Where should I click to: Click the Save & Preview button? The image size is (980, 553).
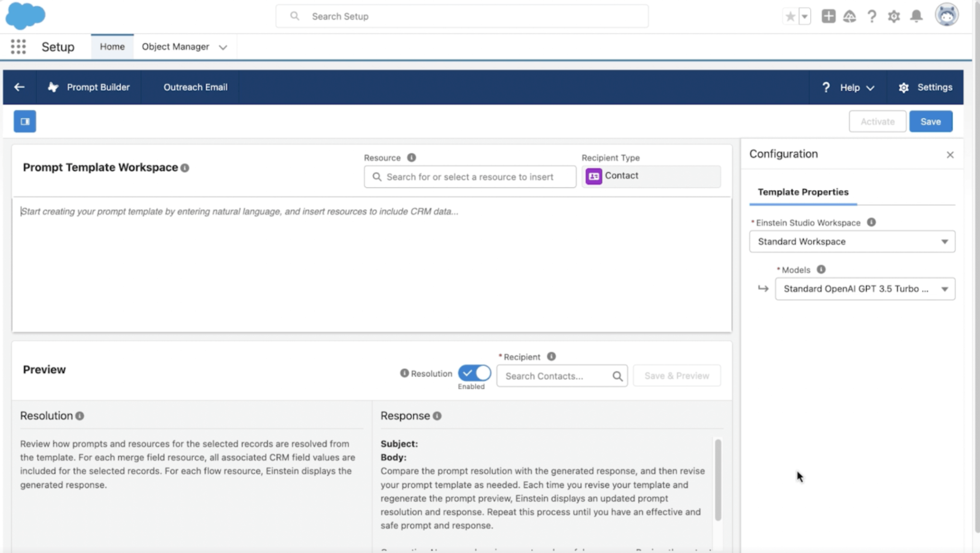coord(677,376)
